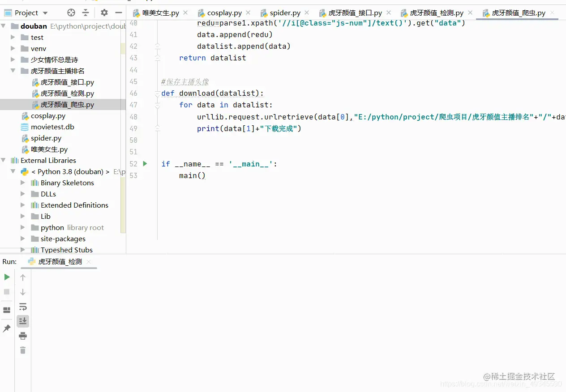Click the print statement on line 49
The width and height of the screenshot is (566, 392).
point(249,128)
